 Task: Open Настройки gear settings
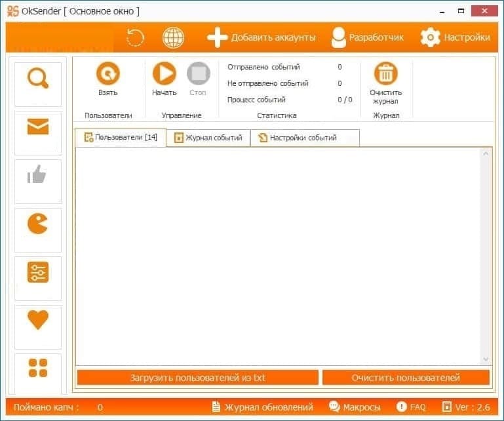(455, 37)
